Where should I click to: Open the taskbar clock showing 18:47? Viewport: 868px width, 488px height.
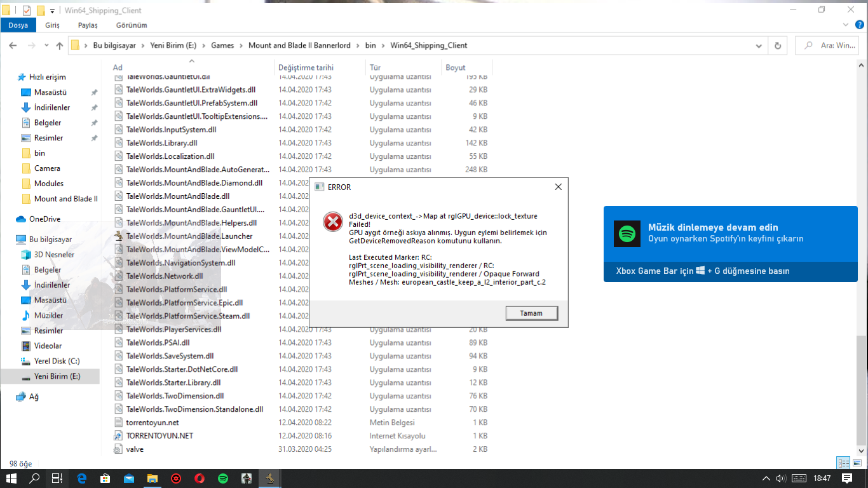tap(822, 478)
